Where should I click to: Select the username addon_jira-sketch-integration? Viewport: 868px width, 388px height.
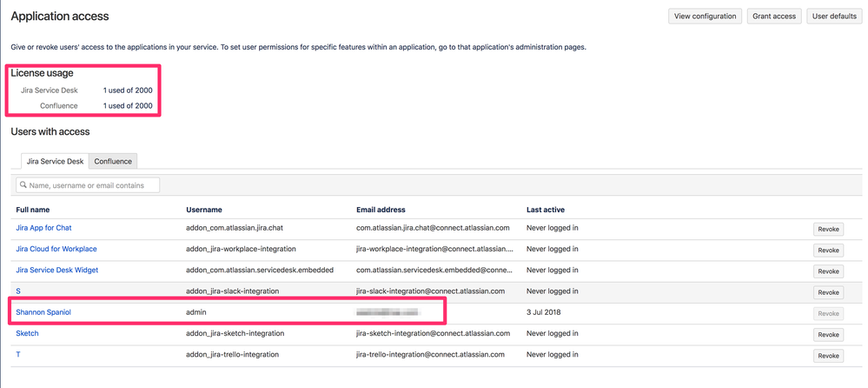[235, 333]
